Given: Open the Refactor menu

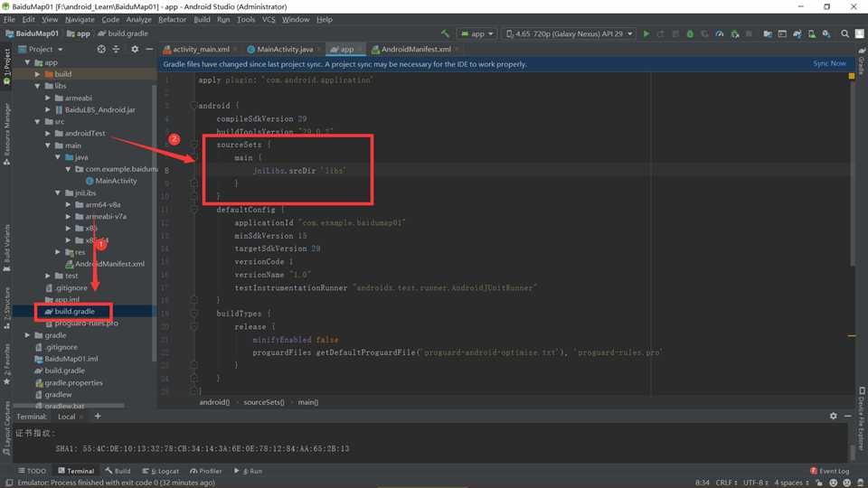Looking at the screenshot, I should (172, 19).
